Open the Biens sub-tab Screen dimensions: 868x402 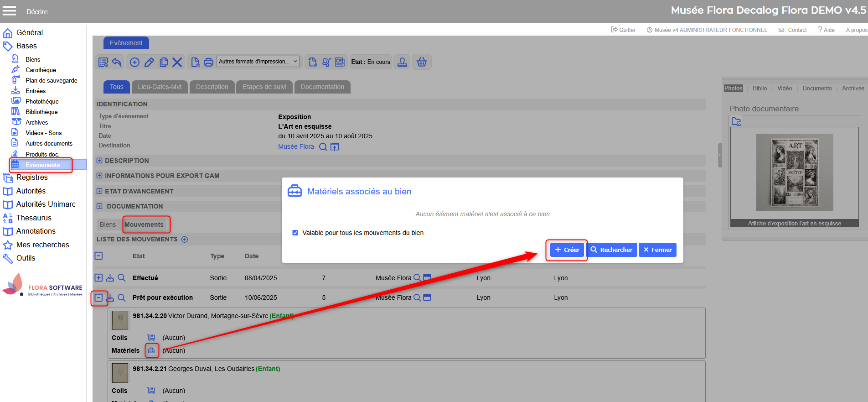[x=108, y=224]
